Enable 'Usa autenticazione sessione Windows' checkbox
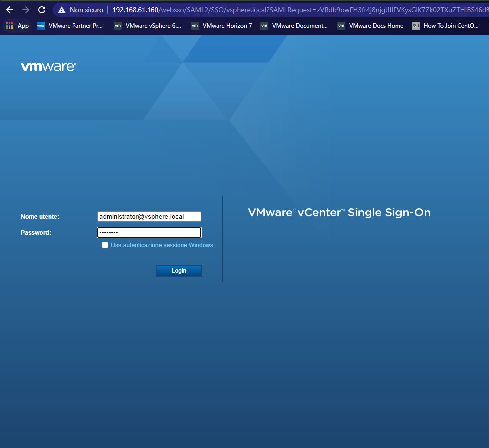The image size is (489, 448). pos(105,245)
